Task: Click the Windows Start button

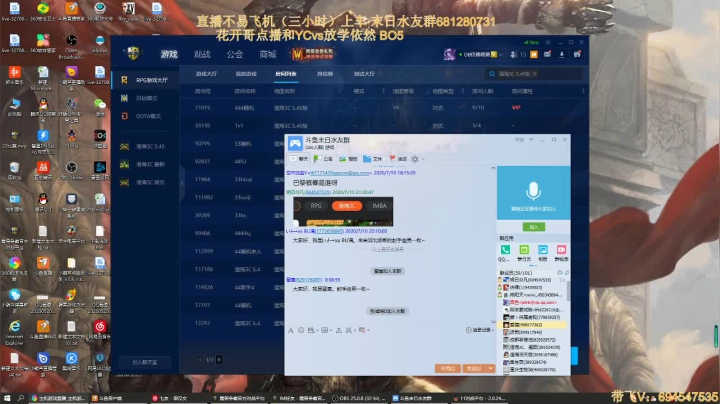Action: click(7, 398)
